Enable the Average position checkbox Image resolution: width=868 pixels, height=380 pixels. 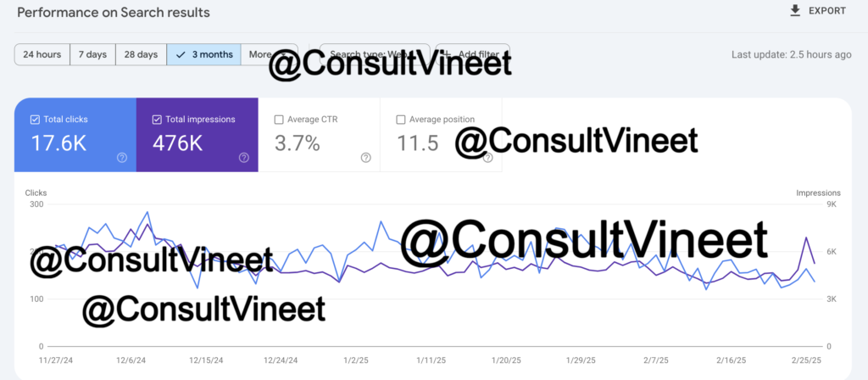pos(401,119)
